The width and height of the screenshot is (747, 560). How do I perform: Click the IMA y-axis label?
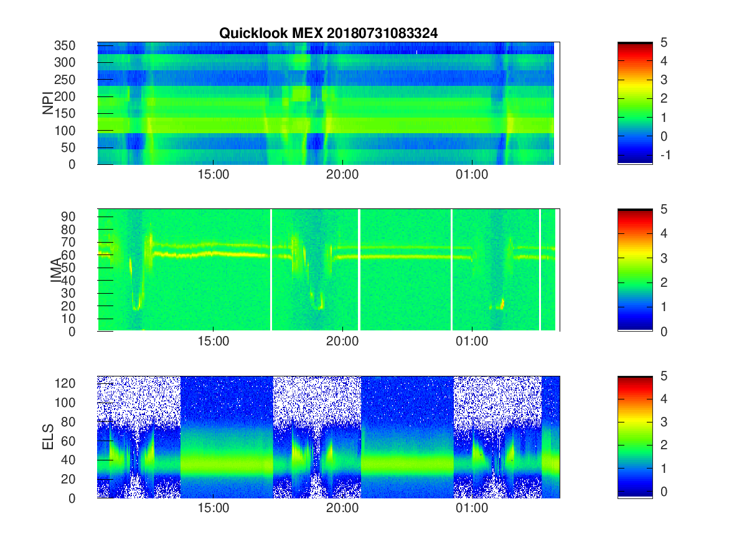57,270
